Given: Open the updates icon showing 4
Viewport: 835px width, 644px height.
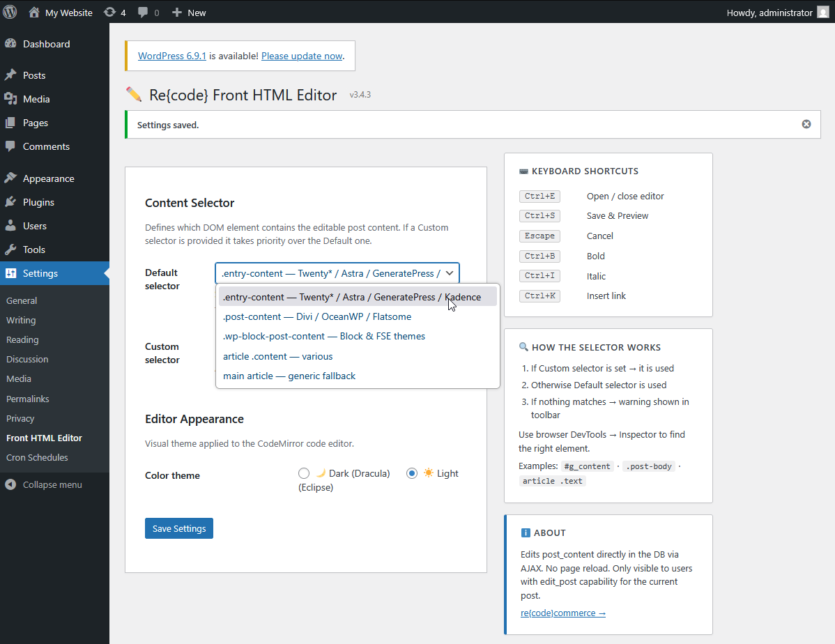Looking at the screenshot, I should (x=110, y=13).
